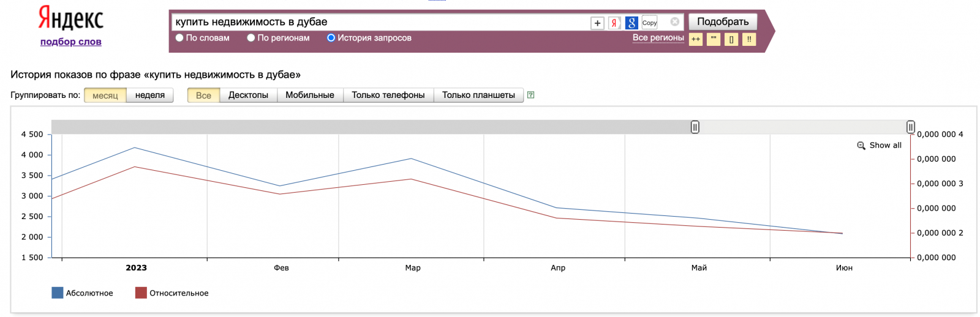Click the 'Апр' axis label
This screenshot has height=317, width=980.
558,268
